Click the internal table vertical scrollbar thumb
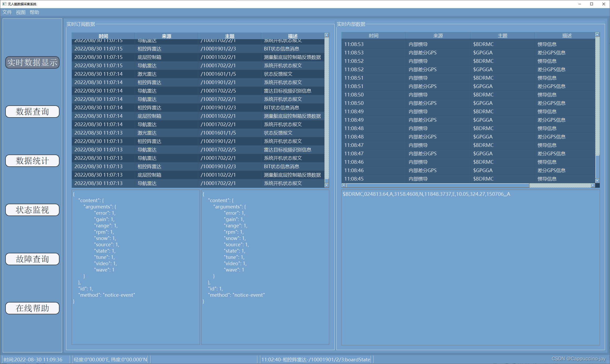610x364 pixels. [597, 167]
